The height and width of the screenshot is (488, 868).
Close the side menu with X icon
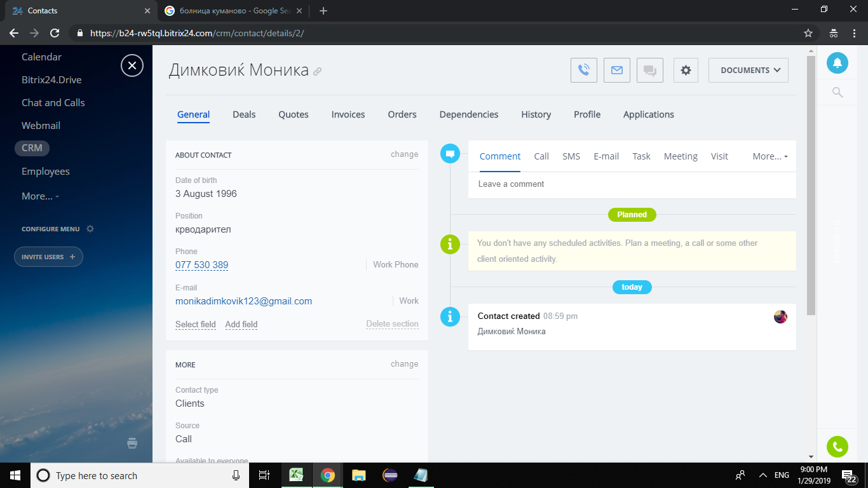132,65
